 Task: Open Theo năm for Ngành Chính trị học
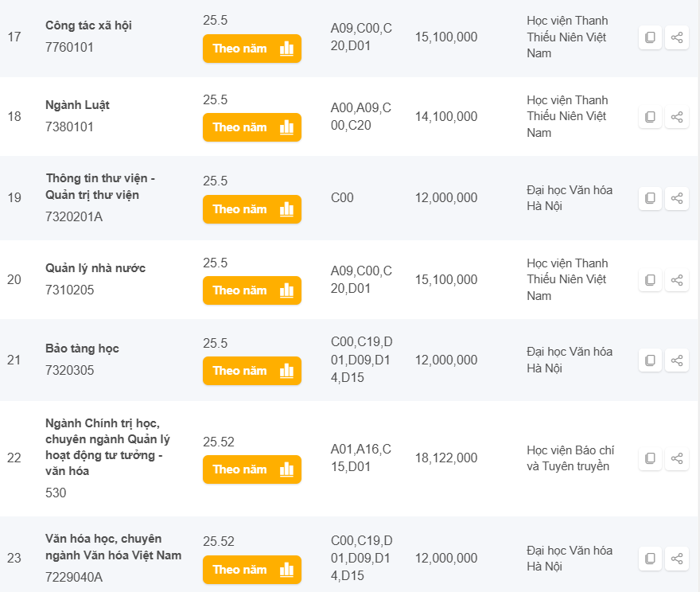point(252,469)
